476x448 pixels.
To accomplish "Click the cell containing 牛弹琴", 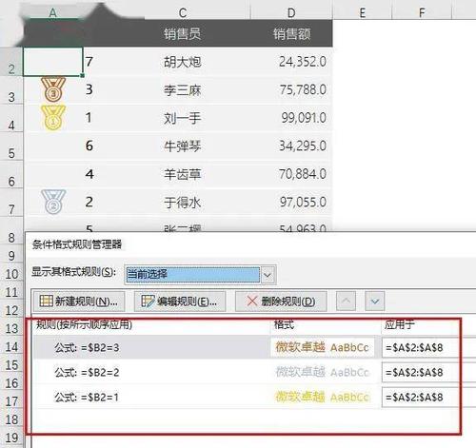I will 183,146.
